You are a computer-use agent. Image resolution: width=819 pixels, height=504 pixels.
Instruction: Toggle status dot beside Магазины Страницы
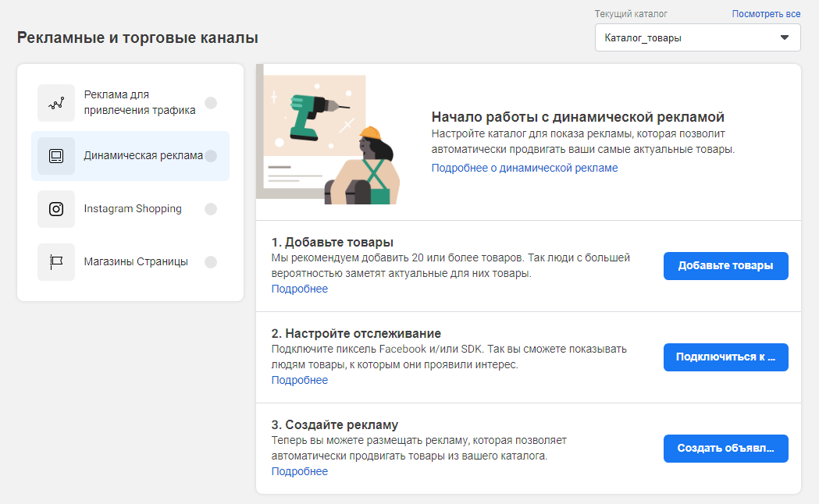tap(211, 262)
